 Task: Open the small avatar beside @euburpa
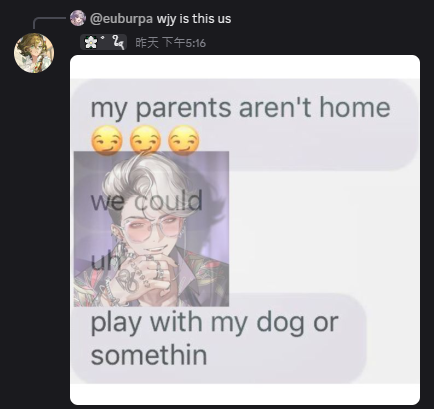[78, 18]
